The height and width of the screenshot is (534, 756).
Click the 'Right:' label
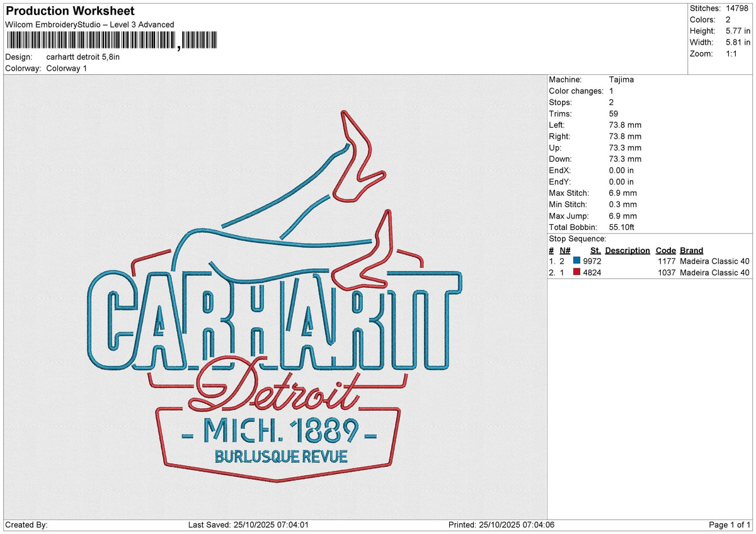point(559,136)
